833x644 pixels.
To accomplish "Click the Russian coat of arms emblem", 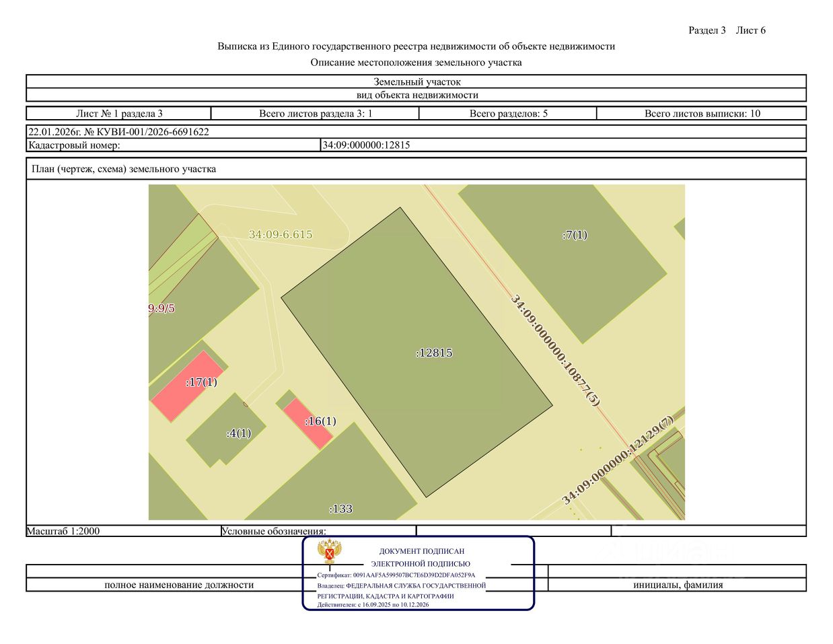I will [330, 552].
